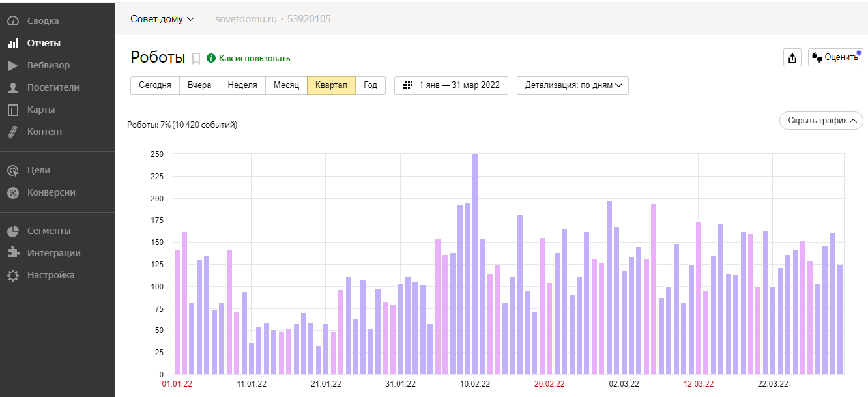Click the Цели target icon

click(x=12, y=170)
